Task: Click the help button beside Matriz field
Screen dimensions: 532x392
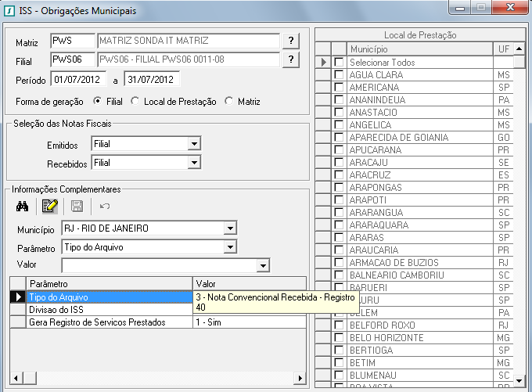Action: 291,41
